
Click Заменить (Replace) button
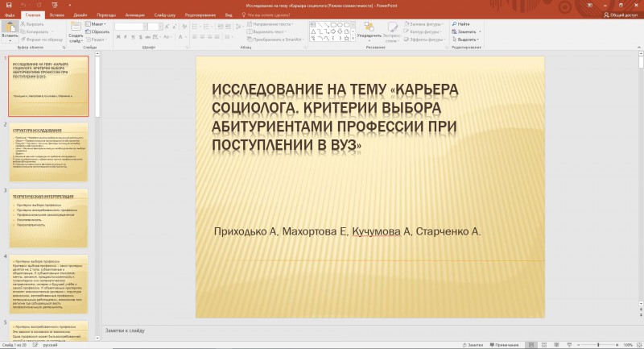pos(466,31)
